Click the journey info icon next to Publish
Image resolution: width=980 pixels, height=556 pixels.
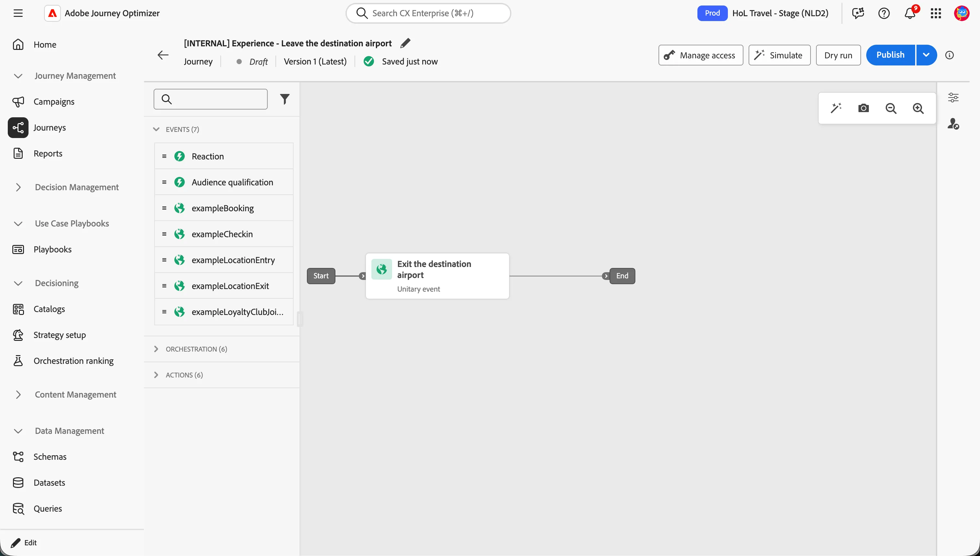pos(950,55)
